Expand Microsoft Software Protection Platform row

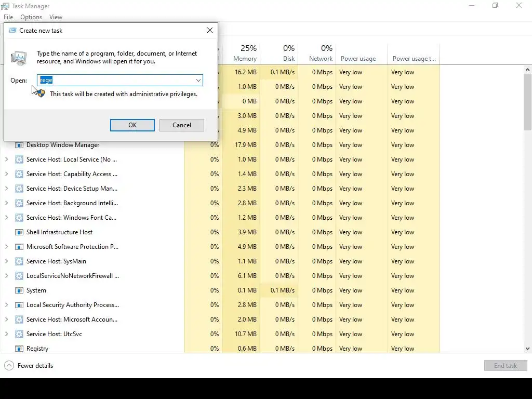[6, 247]
